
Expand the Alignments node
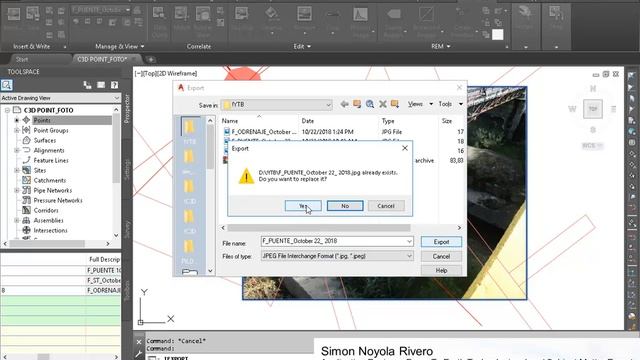pos(17,150)
